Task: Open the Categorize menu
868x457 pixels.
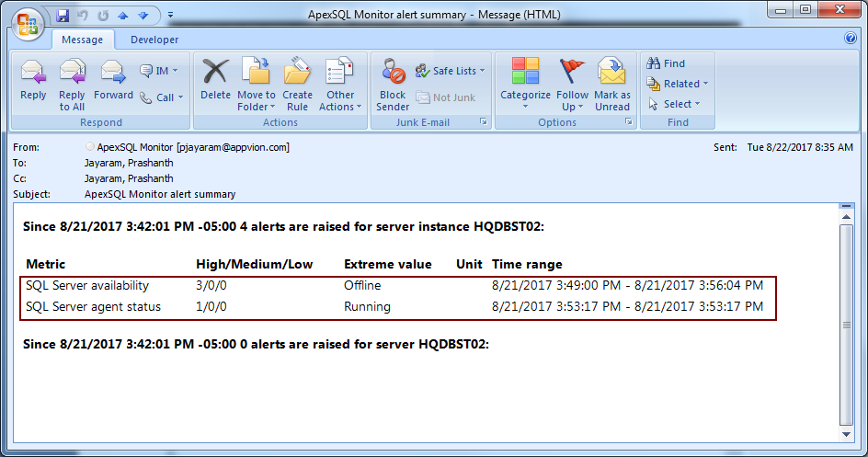Action: pos(525,83)
